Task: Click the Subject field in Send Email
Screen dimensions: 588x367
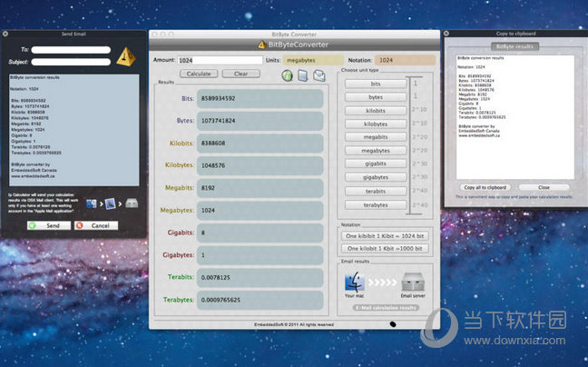Action: coord(71,62)
